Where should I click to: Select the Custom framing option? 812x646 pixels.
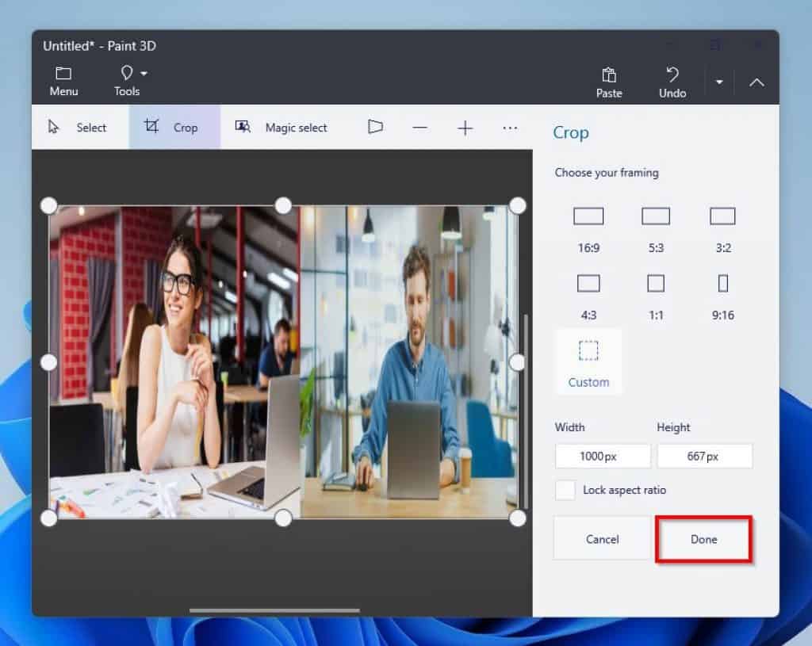pos(589,362)
